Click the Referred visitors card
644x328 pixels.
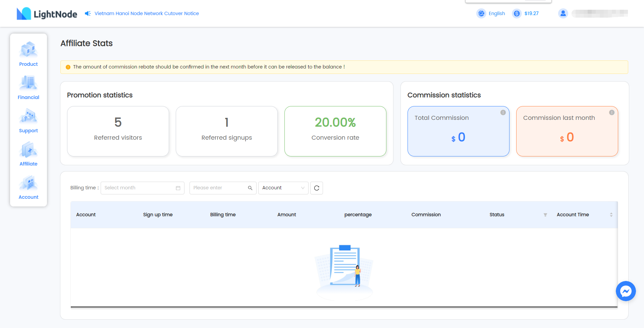[118, 131]
